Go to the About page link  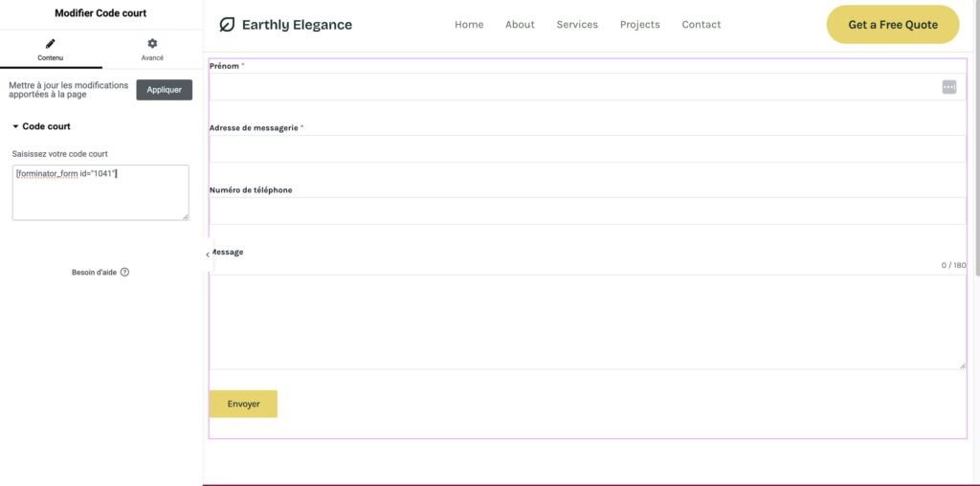(520, 25)
